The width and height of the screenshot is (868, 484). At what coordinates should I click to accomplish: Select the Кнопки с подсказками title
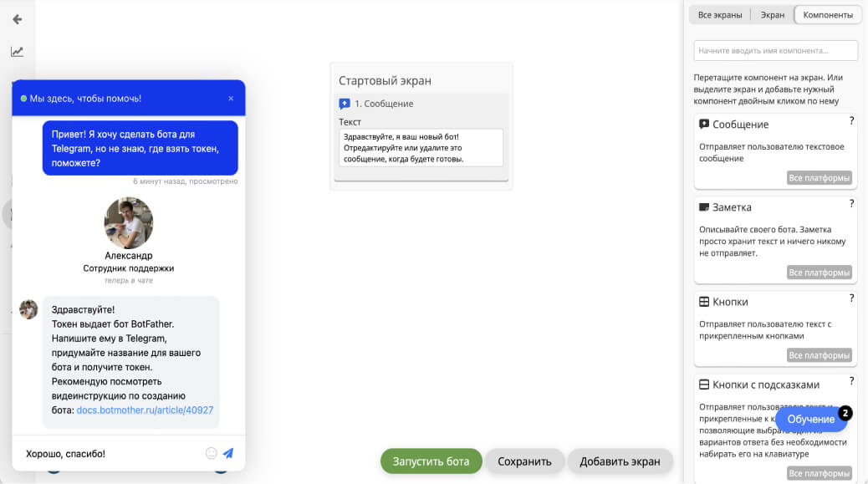(766, 385)
